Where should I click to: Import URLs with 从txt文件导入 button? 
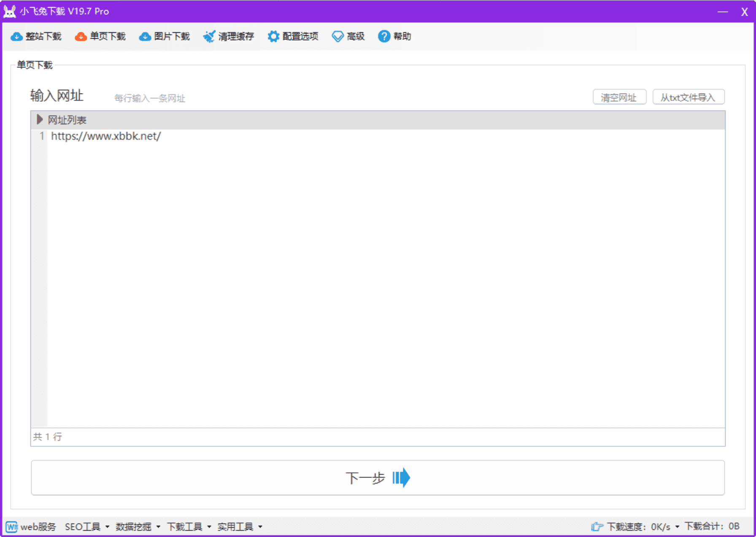pos(688,97)
